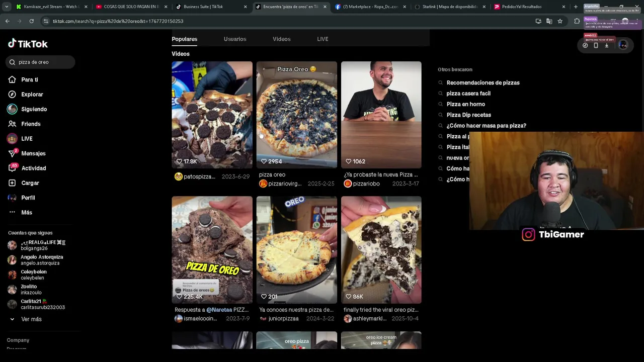Image resolution: width=644 pixels, height=362 pixels.
Task: Select suggestion pizza casera facil
Action: (x=468, y=94)
